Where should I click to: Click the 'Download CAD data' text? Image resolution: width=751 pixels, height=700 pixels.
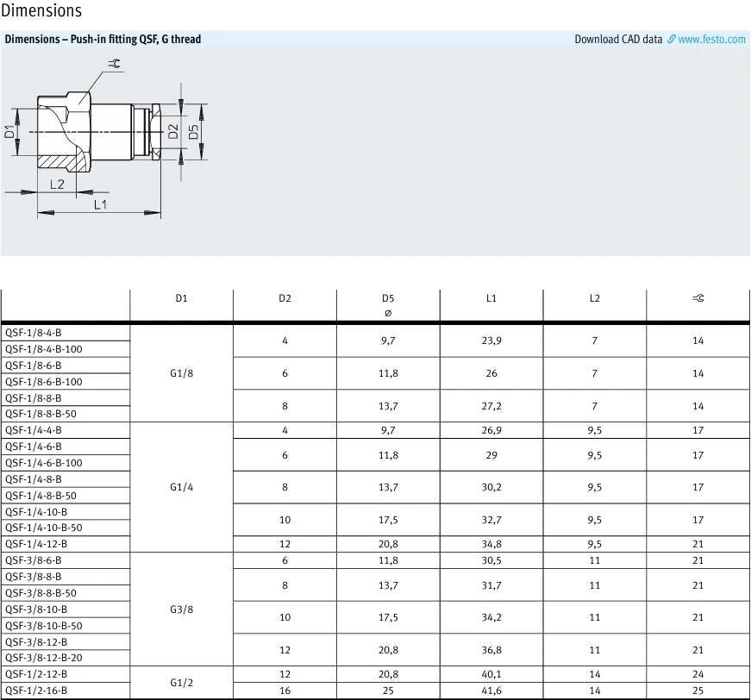coord(618,40)
